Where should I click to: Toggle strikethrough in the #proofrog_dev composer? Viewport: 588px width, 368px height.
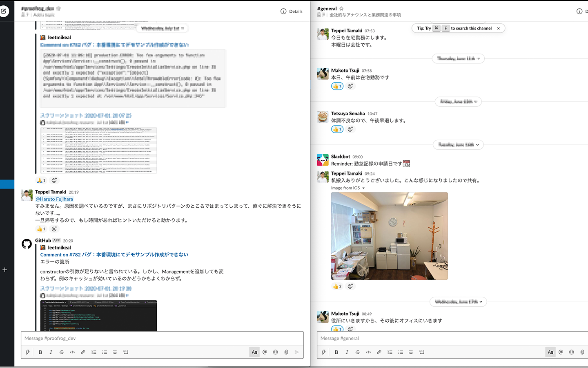coord(62,352)
